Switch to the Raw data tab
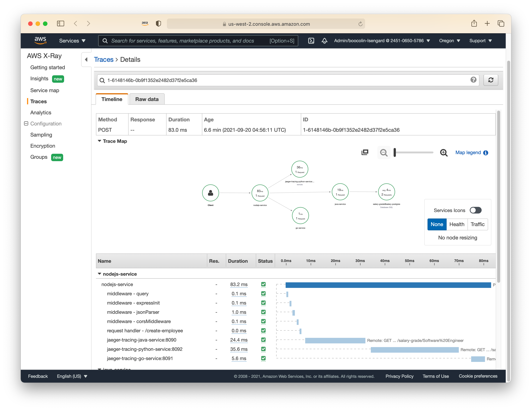The height and width of the screenshot is (410, 532). coord(147,99)
